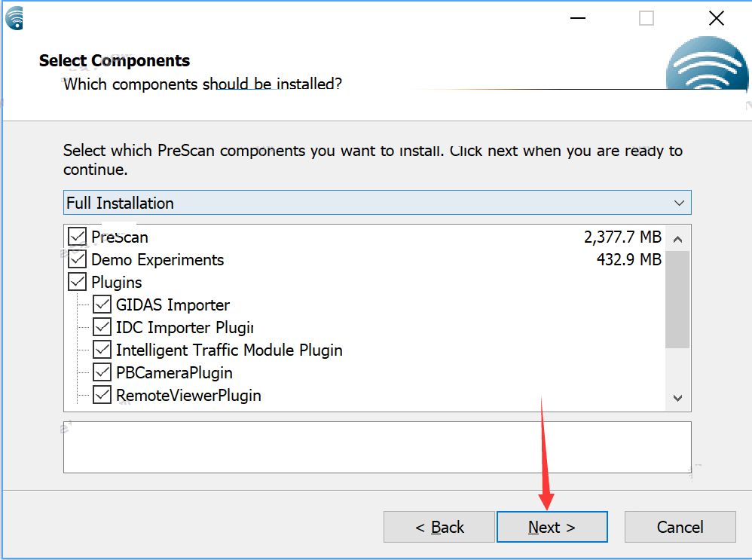Uncheck the PreScan component checkbox
This screenshot has height=560, width=752.
(x=78, y=237)
